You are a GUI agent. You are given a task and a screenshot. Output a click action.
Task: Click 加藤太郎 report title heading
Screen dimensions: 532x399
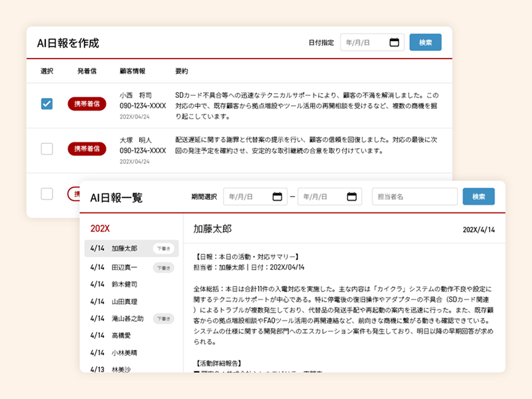click(212, 229)
